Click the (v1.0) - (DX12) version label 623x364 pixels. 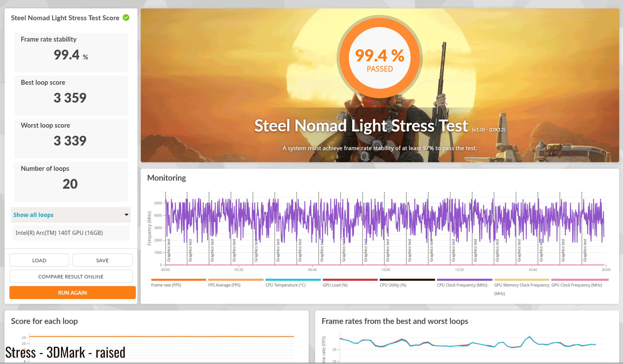click(489, 129)
